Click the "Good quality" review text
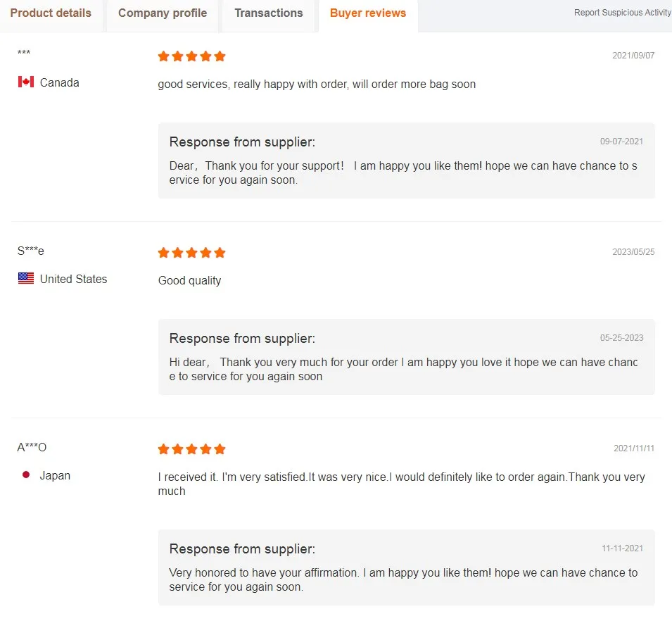Image resolution: width=672 pixels, height=621 pixels. pyautogui.click(x=189, y=280)
